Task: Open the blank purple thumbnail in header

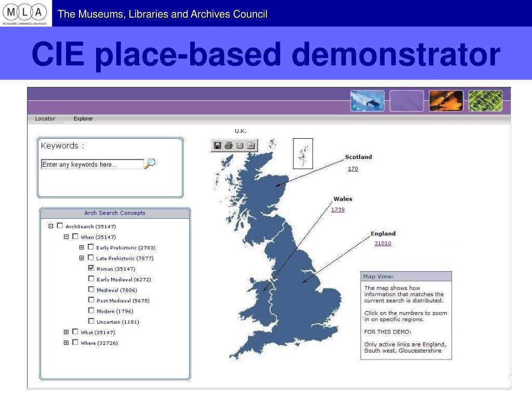Action: [x=406, y=101]
